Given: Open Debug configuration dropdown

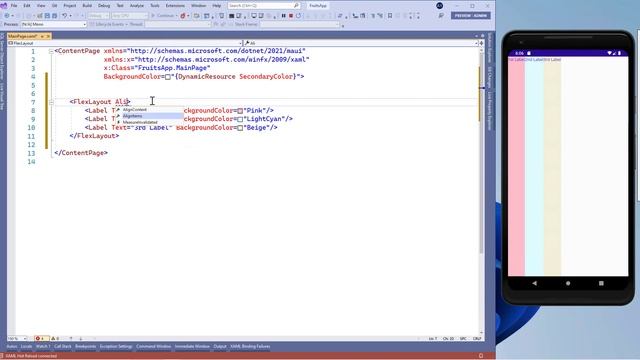Looking at the screenshot, I should coord(98,16).
